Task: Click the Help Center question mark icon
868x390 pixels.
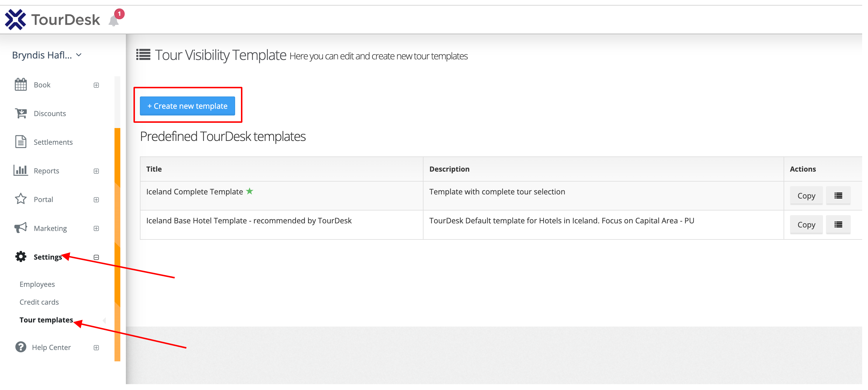Action: (20, 347)
